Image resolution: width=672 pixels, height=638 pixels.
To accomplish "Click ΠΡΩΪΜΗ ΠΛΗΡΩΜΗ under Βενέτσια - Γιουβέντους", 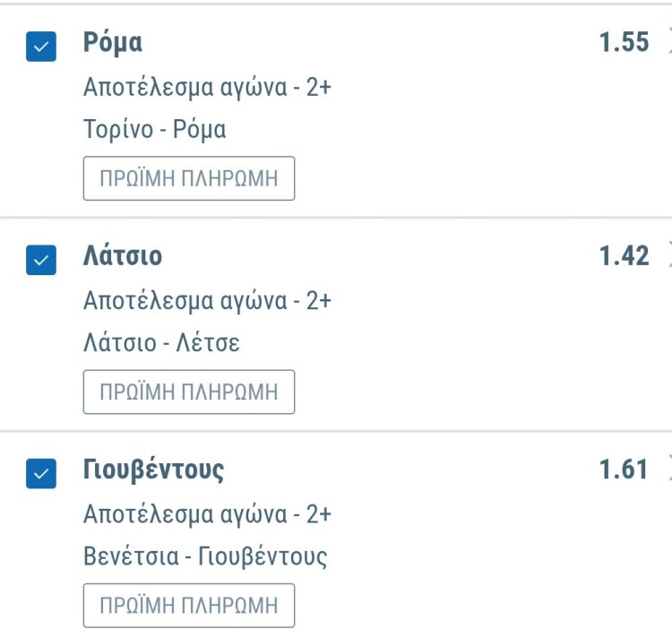I will 188,605.
